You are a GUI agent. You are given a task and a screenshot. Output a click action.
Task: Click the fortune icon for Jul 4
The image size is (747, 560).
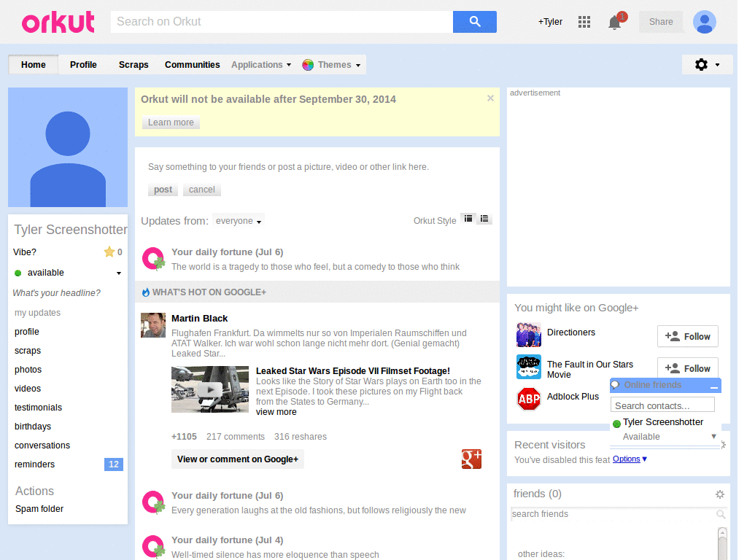point(153,547)
